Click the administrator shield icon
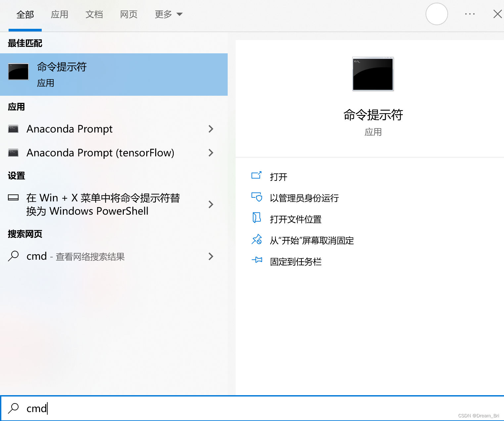The height and width of the screenshot is (421, 504). (257, 197)
